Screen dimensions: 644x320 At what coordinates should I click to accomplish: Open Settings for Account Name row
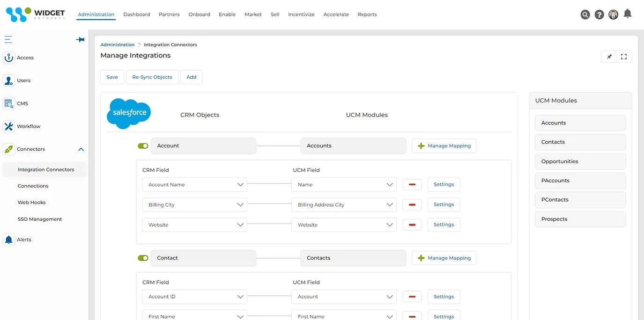click(x=444, y=185)
